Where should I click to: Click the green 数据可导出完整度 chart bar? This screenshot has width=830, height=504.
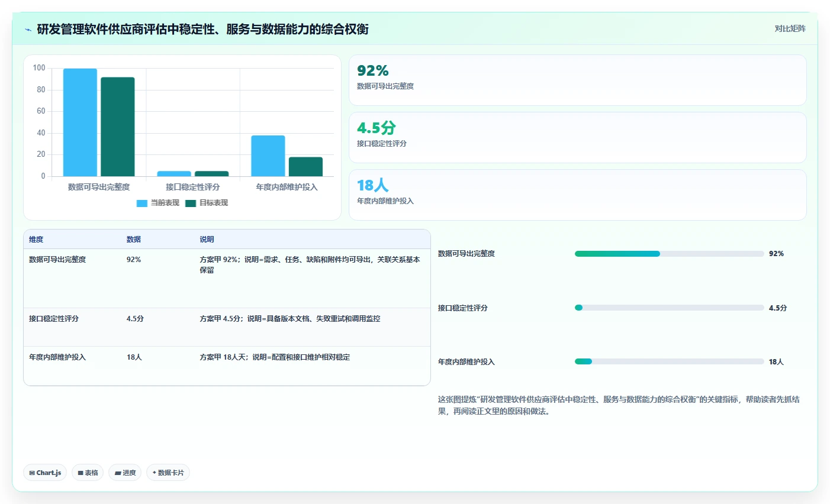(118, 127)
